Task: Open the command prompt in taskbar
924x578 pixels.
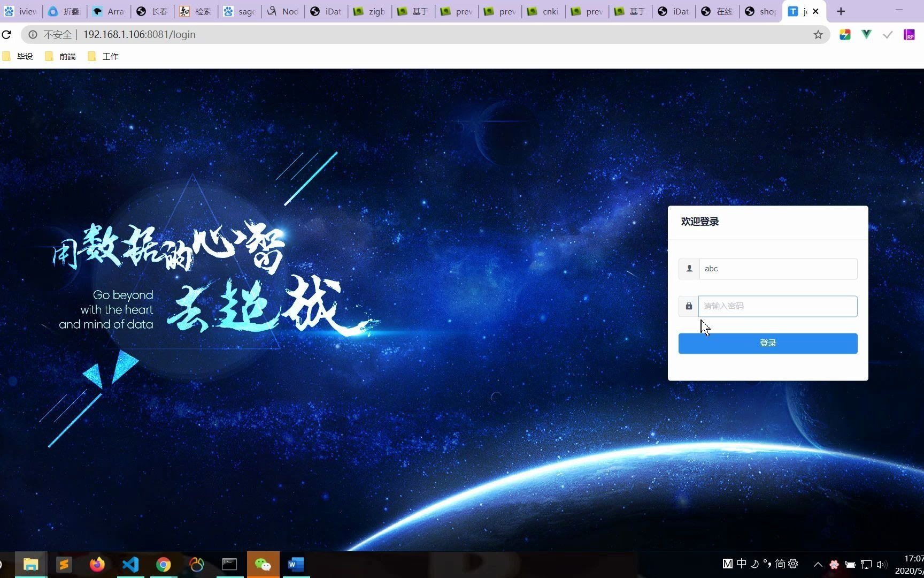Action: (x=229, y=564)
